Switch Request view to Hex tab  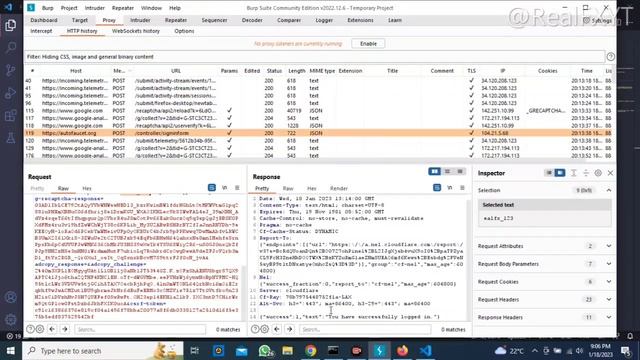pos(87,189)
